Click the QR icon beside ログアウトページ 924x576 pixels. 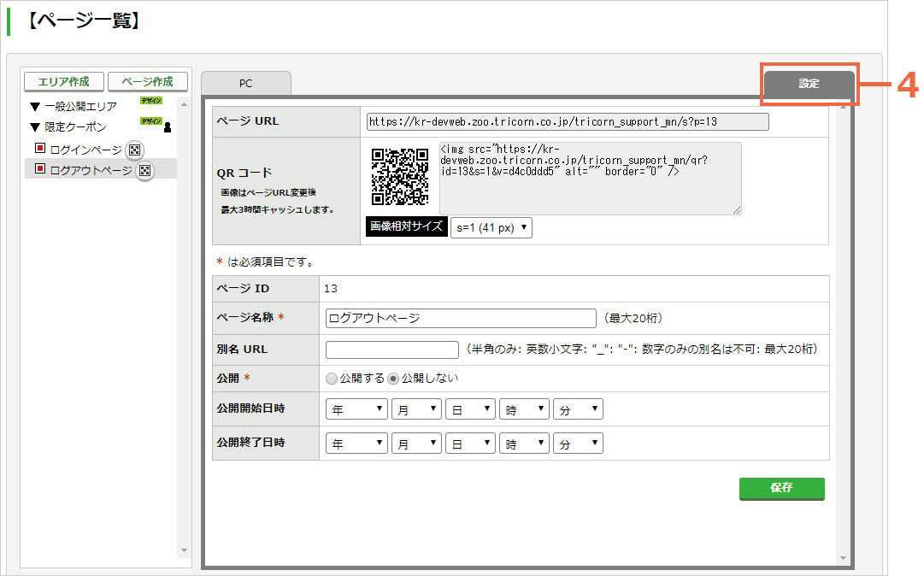(145, 171)
